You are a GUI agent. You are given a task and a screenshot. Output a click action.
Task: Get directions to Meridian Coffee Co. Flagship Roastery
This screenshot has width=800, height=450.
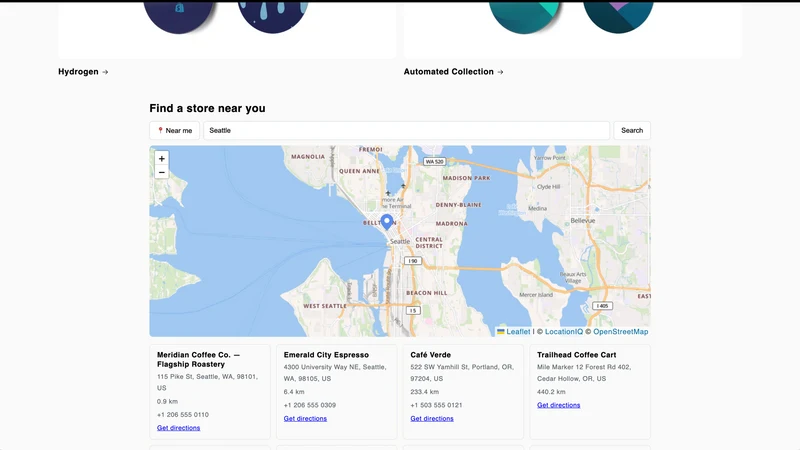pos(179,428)
